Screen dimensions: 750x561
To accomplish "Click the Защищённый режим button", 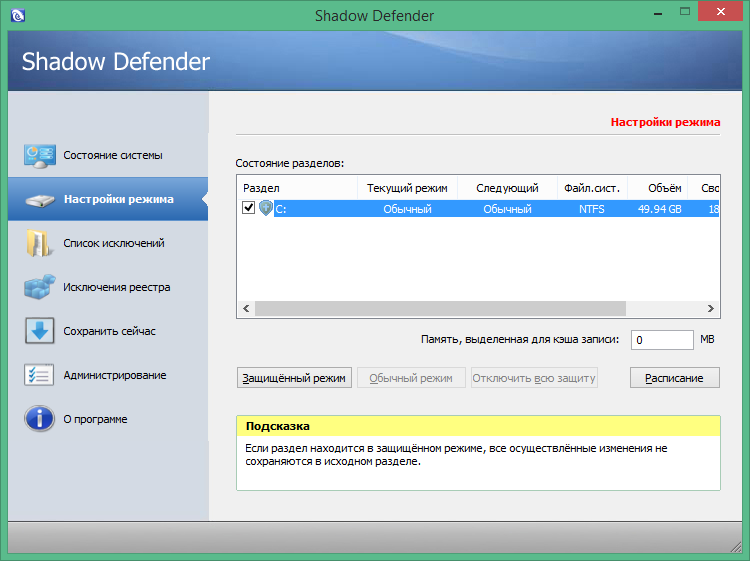I will click(294, 378).
